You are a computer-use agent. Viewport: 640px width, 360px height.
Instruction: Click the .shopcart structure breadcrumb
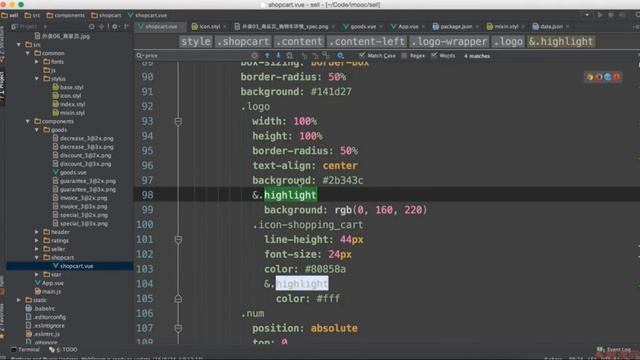pos(243,42)
